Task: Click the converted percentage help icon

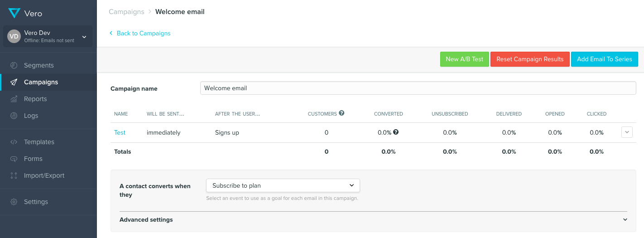Action: click(396, 132)
